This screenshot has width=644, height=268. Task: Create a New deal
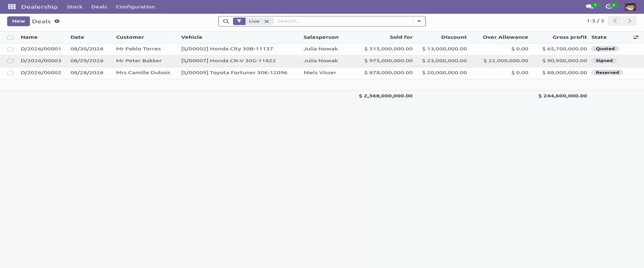(18, 21)
